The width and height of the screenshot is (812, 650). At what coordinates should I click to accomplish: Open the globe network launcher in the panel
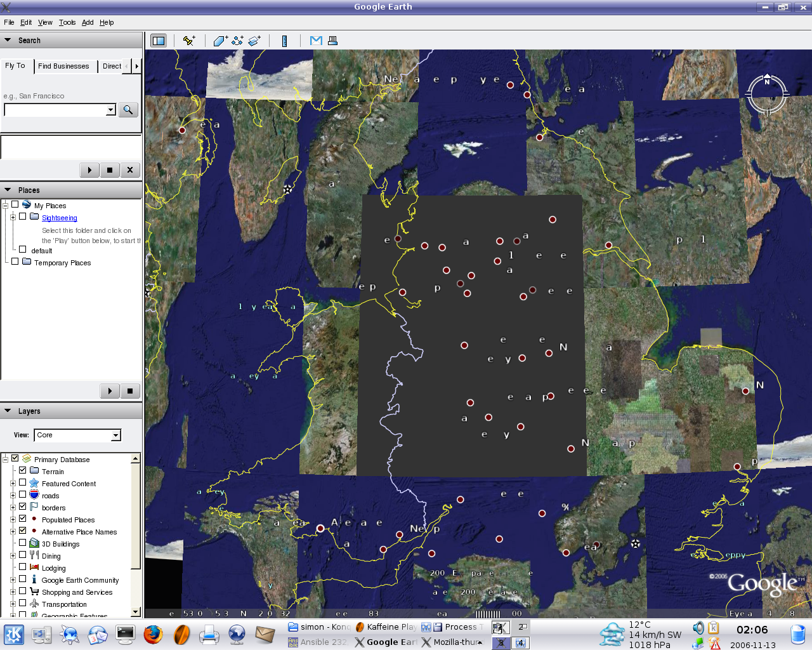click(x=237, y=634)
